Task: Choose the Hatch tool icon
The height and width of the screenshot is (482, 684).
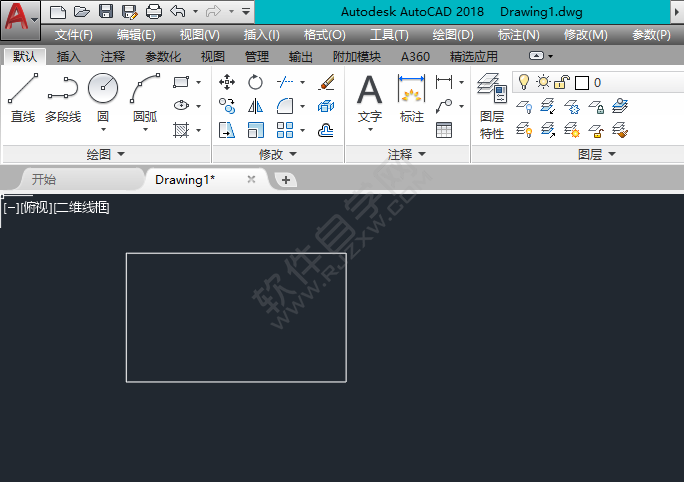Action: click(181, 130)
